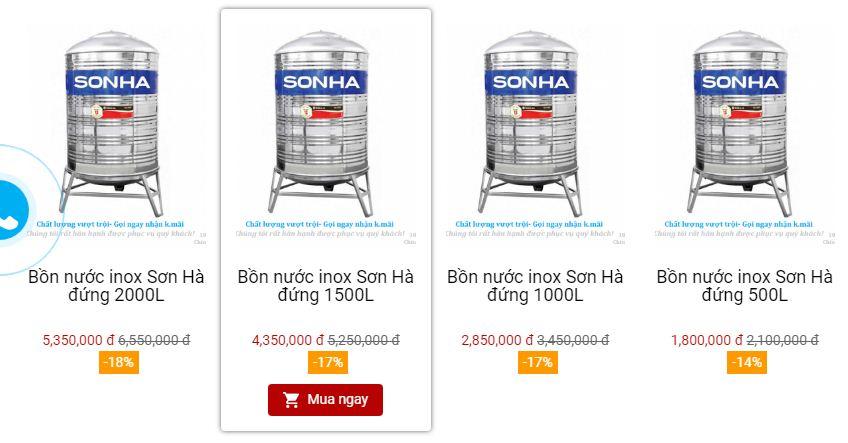Viewport: 848px width, 443px height.
Task: Open Bồn nước inox Sơn Hà đứng 2000L link
Action: click(116, 286)
